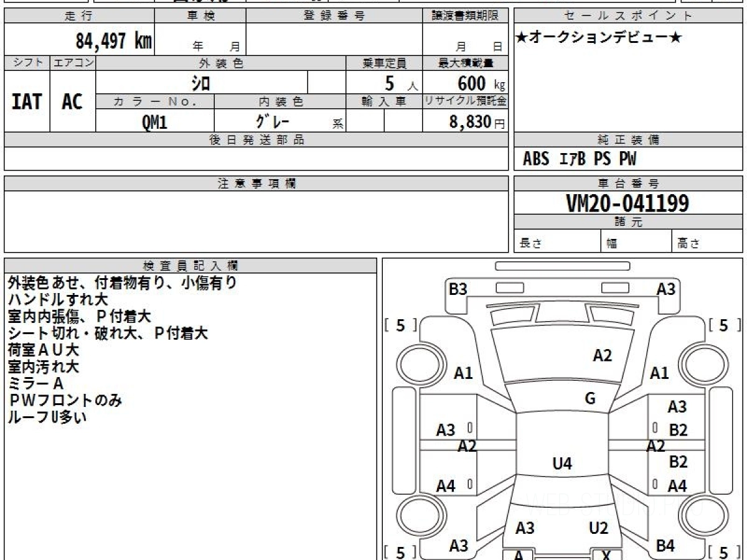Click the 登録番号 header

(334, 16)
